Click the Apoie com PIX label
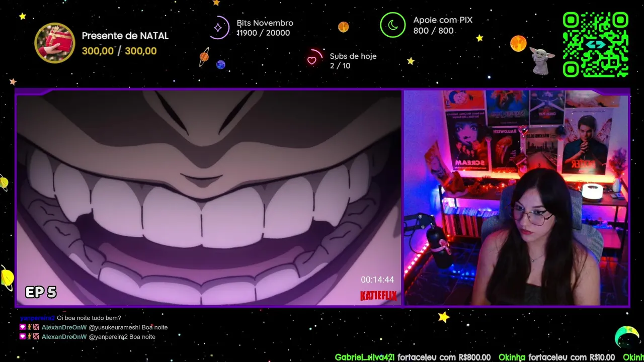644x362 pixels. click(x=443, y=20)
